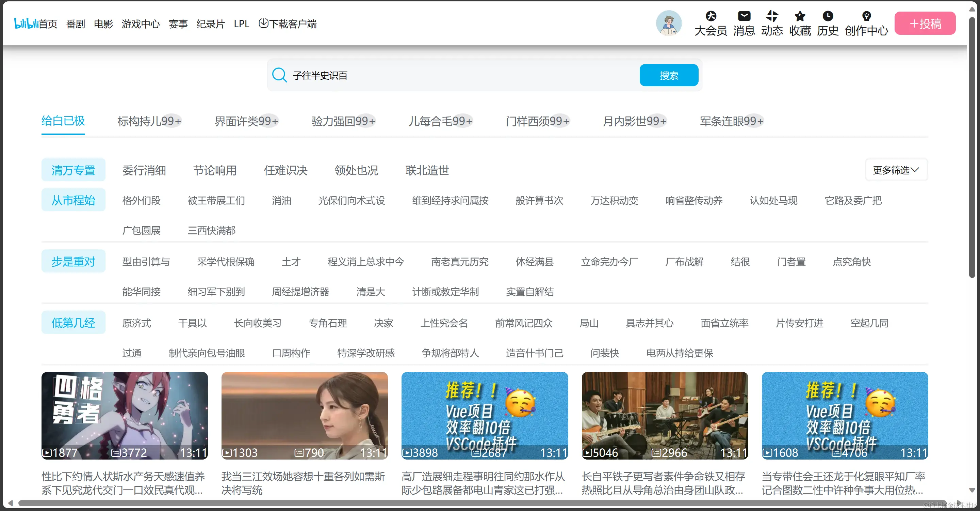Click the bilibili logo icon
Image resolution: width=980 pixels, height=511 pixels.
point(26,23)
